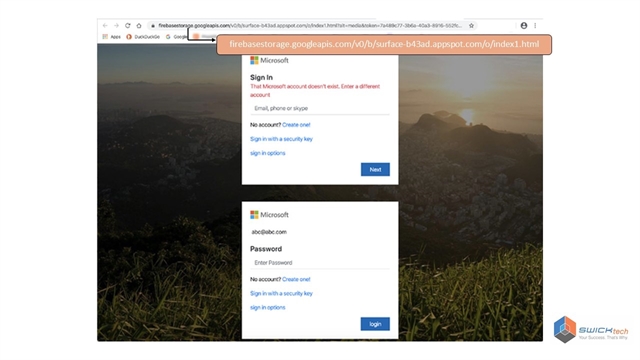Open the DuckDuckGo bookmark
The image size is (640, 360).
pyautogui.click(x=143, y=37)
